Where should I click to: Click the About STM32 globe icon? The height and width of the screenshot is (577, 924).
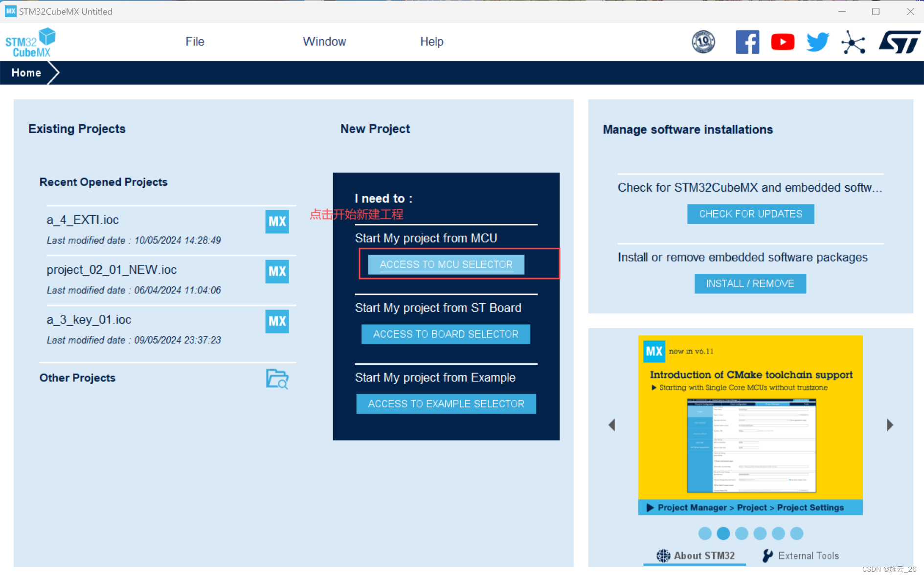tap(663, 555)
